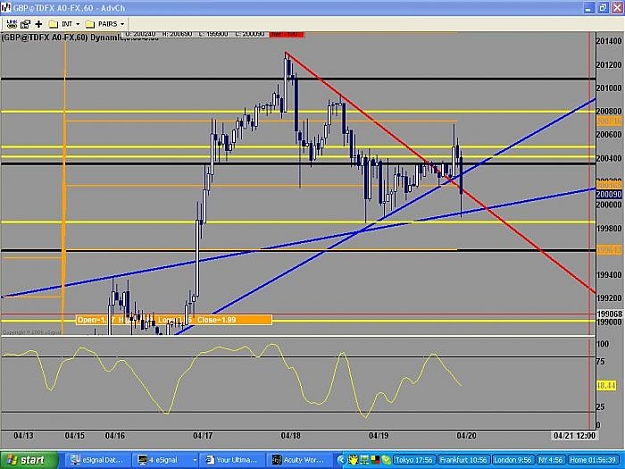Click the red-yellow-black flag tray icon
Image resolution: width=625 pixels, height=469 pixels.
coord(375,460)
